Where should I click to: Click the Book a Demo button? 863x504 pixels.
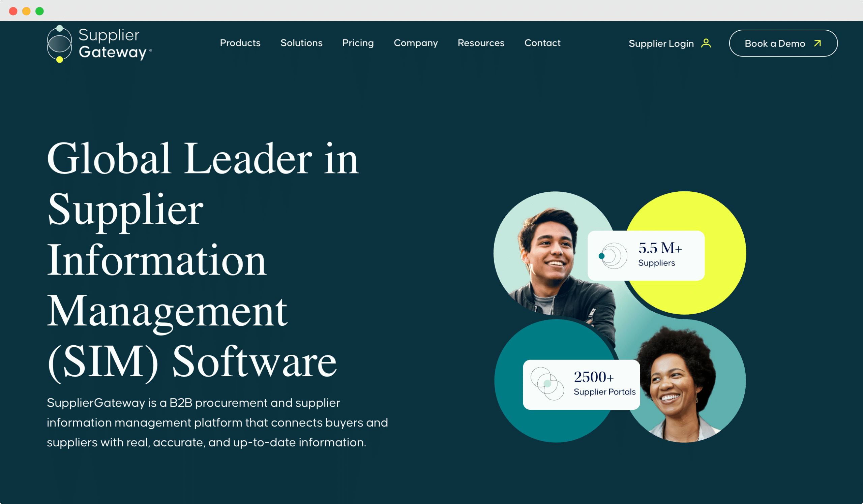[x=783, y=43]
